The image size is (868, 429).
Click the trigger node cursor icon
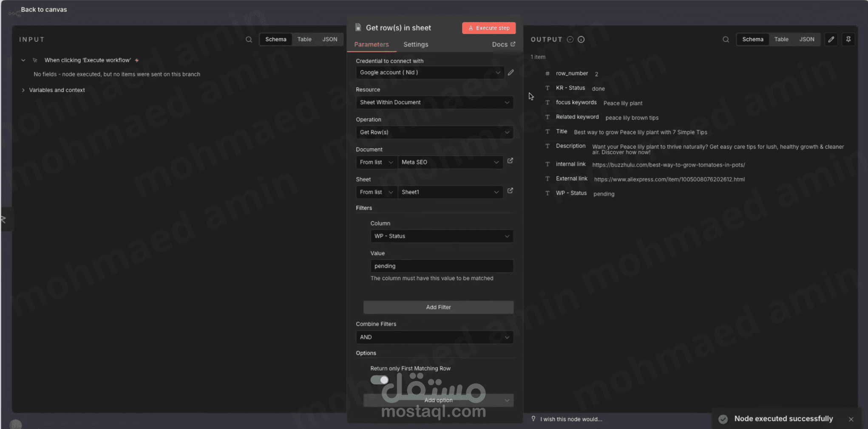coord(35,60)
